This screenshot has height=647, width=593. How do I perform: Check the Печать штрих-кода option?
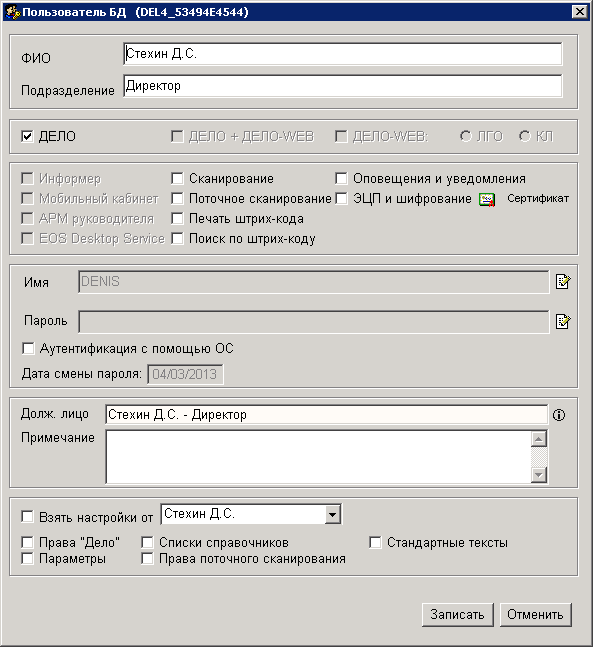point(177,218)
